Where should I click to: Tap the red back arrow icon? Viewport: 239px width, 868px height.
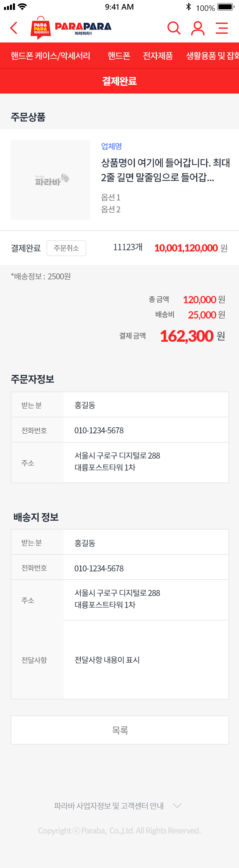pos(14,28)
